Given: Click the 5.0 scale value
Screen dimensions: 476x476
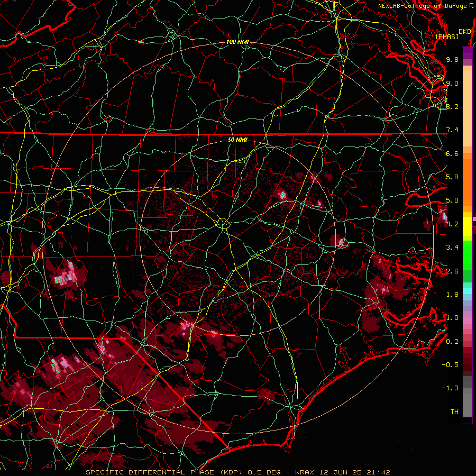Looking at the screenshot, I should point(452,200).
